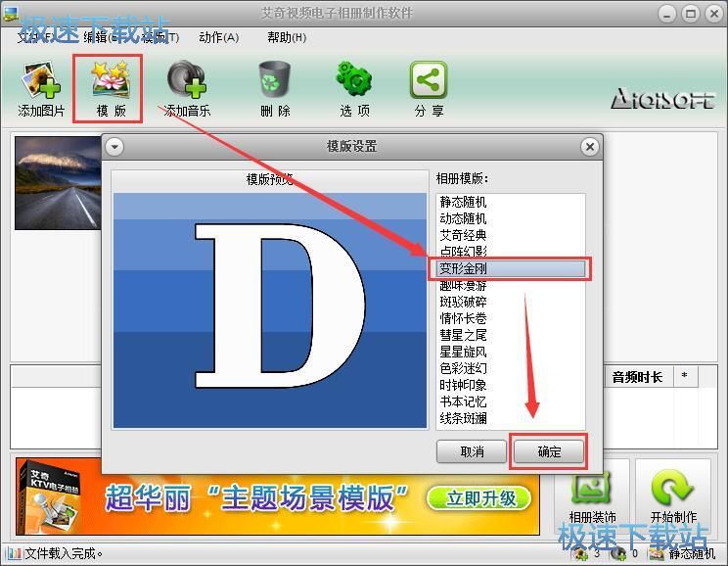Click the 取消 (Cancel) button
The height and width of the screenshot is (566, 728).
473,451
